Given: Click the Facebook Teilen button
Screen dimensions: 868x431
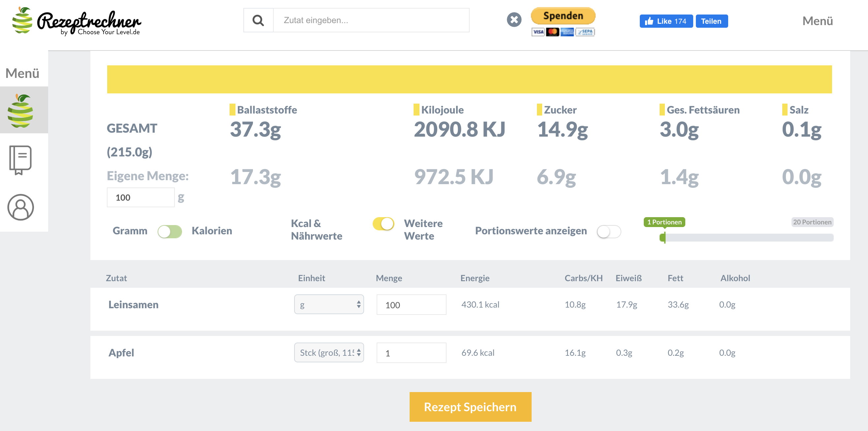Looking at the screenshot, I should click(711, 21).
